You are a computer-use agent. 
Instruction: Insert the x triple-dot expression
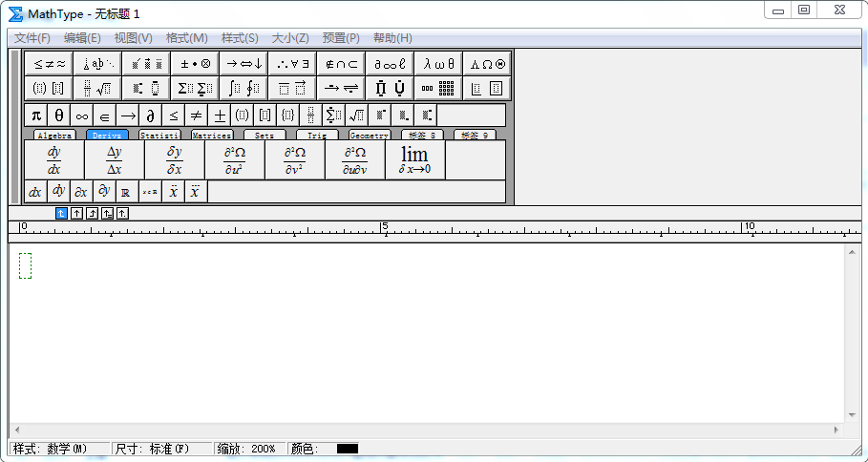[196, 192]
